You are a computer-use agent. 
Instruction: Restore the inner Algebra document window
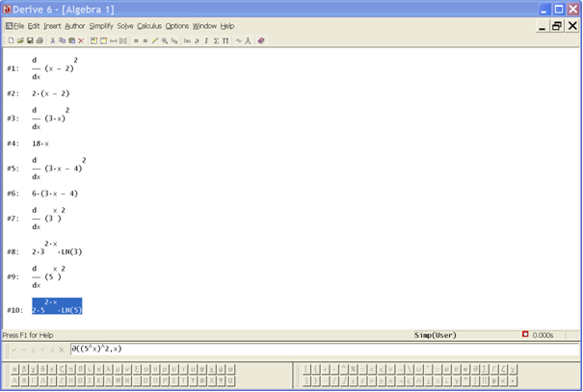click(556, 26)
